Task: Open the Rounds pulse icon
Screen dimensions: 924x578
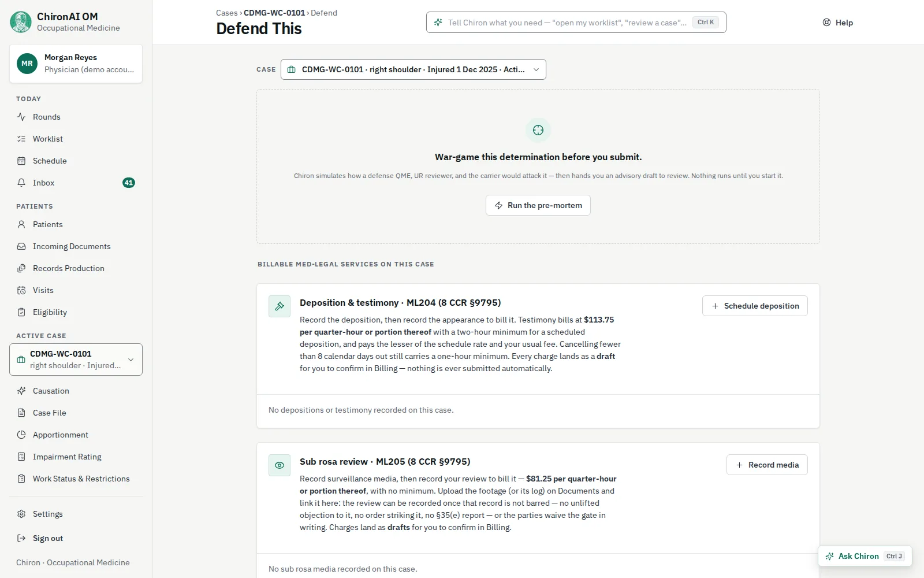Action: (21, 117)
